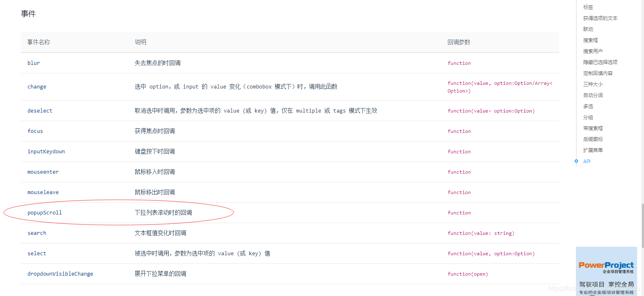Select the blur event name
The height and width of the screenshot is (296, 644).
coord(33,63)
